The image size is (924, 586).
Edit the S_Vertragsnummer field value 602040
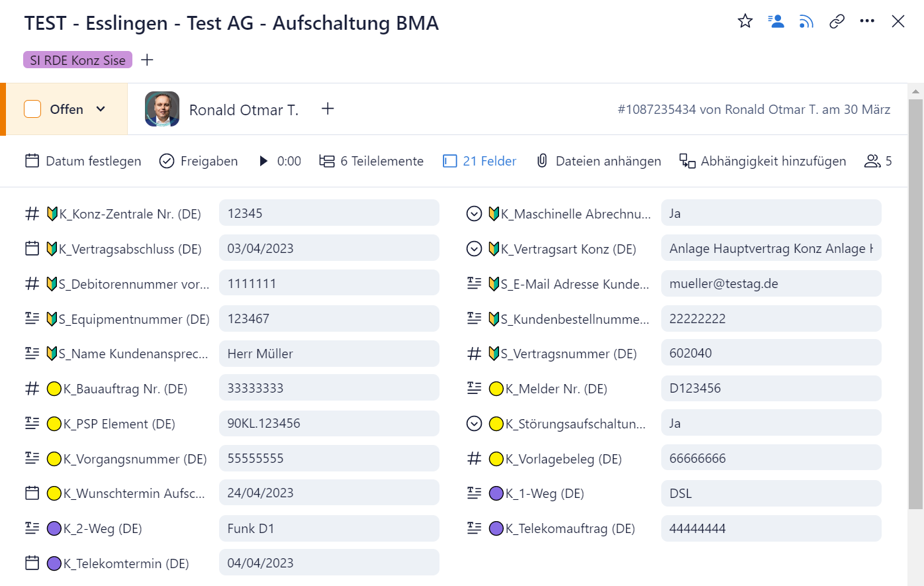coord(770,353)
